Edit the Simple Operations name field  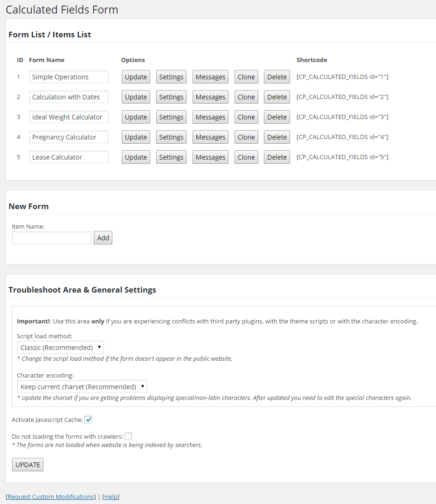click(69, 77)
